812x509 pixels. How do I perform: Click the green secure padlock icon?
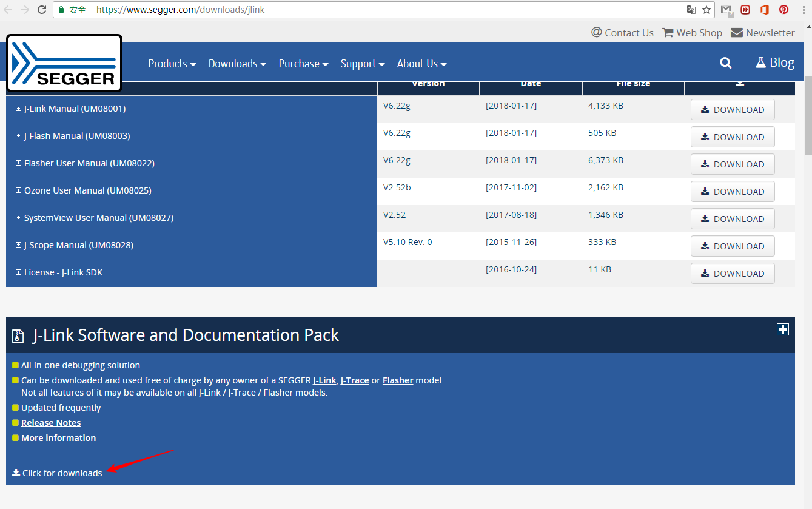point(61,10)
